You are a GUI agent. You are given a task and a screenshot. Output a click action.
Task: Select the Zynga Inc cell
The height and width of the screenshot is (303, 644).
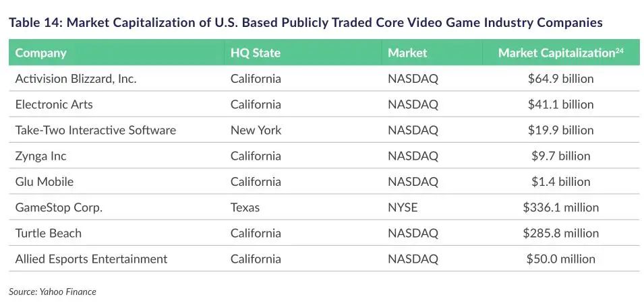pos(40,156)
